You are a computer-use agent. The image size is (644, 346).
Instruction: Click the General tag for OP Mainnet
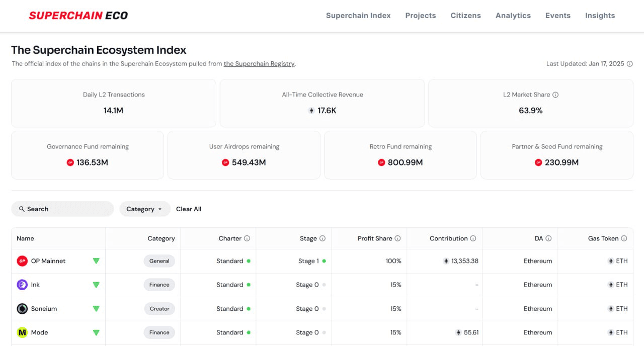coord(159,261)
